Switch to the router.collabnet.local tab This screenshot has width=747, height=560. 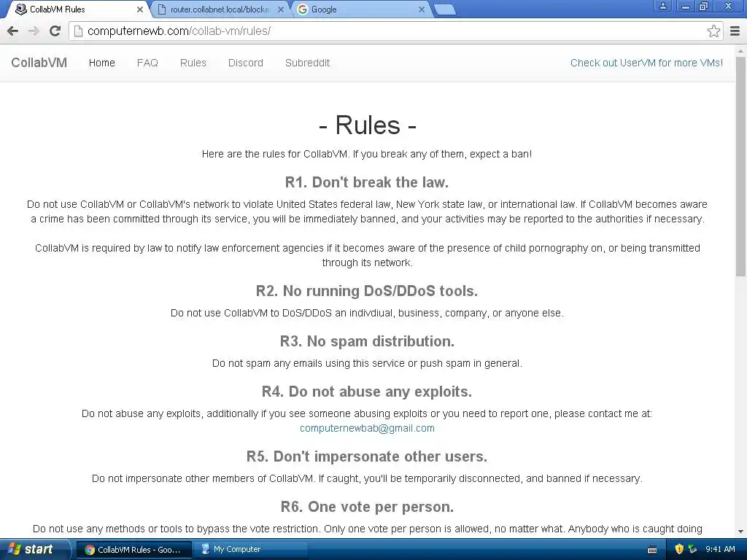(x=220, y=9)
